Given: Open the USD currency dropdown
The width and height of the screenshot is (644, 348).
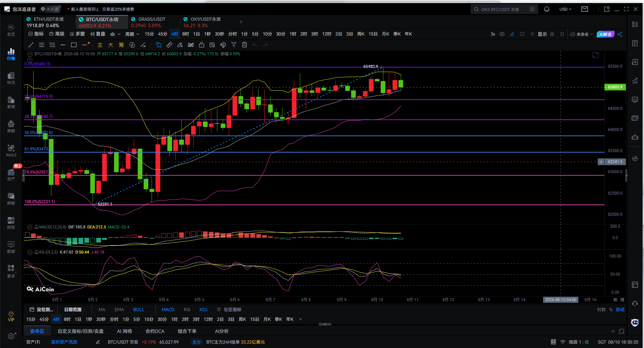Looking at the screenshot, I should pos(565,9).
